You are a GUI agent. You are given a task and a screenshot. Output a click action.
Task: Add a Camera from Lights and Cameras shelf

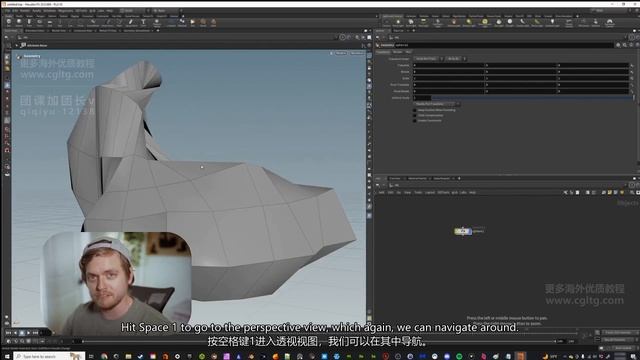(x=387, y=22)
